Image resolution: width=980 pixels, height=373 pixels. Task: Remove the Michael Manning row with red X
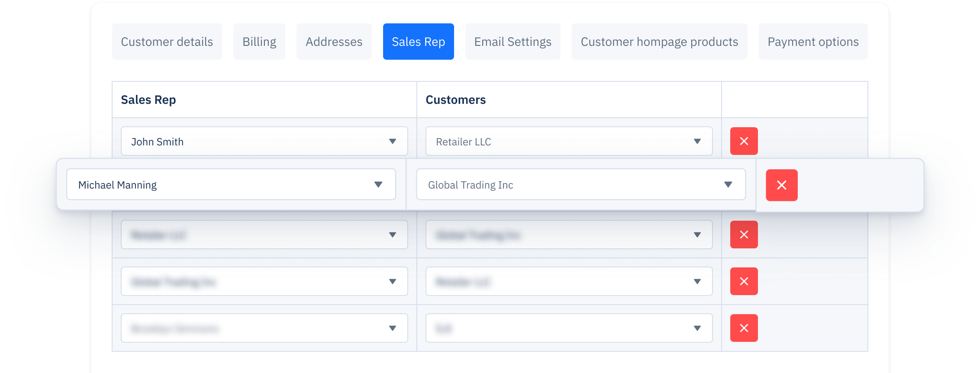(781, 185)
